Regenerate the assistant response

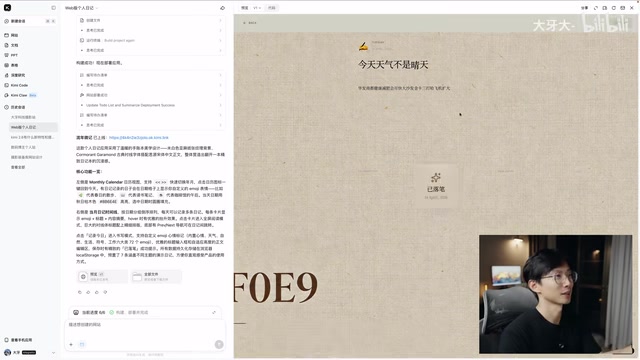[x=88, y=292]
